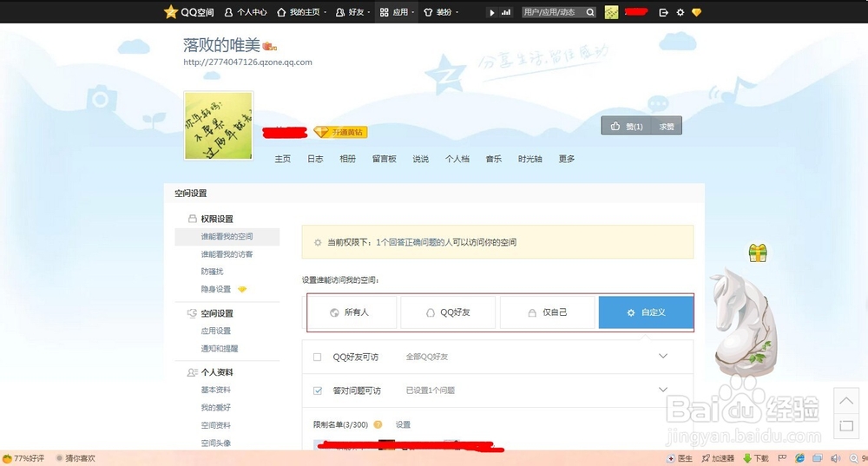Select 谁能看我的空间 in sidebar
868x466 pixels.
click(227, 236)
